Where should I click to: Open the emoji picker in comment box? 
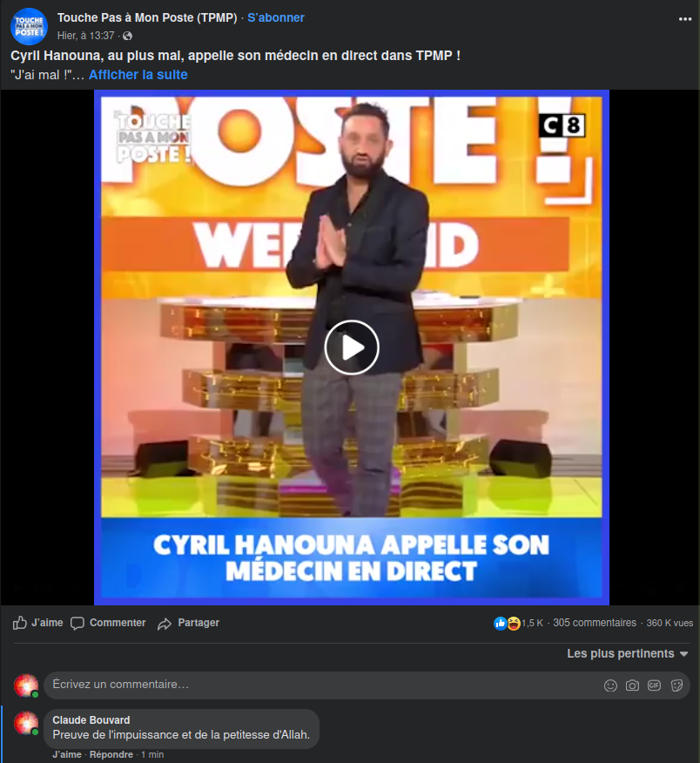[610, 685]
